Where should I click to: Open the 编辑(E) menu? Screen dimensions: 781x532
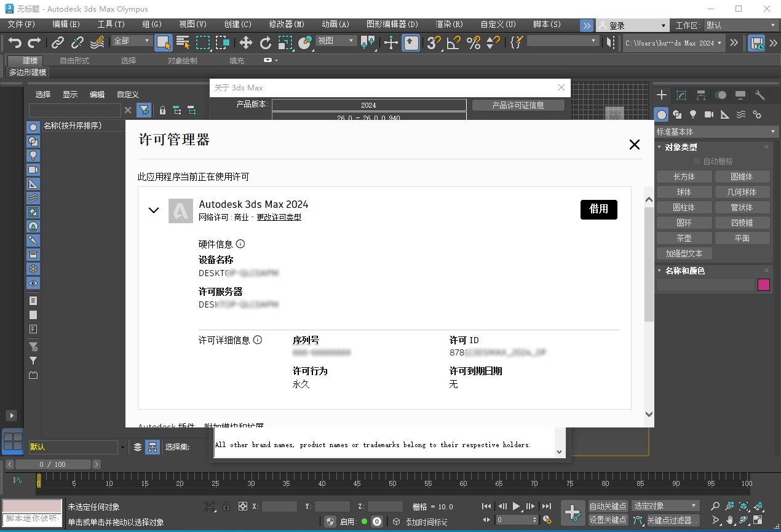[66, 25]
